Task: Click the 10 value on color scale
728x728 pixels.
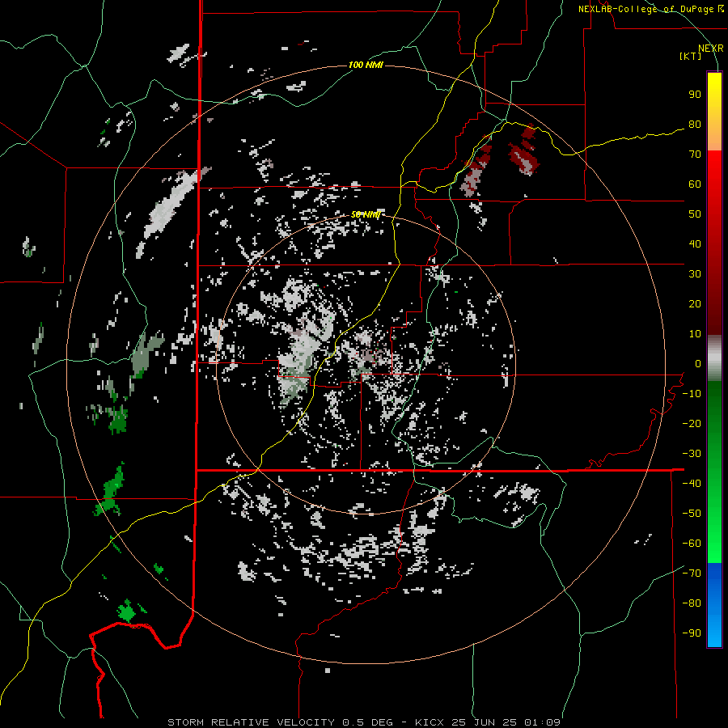Action: [695, 334]
